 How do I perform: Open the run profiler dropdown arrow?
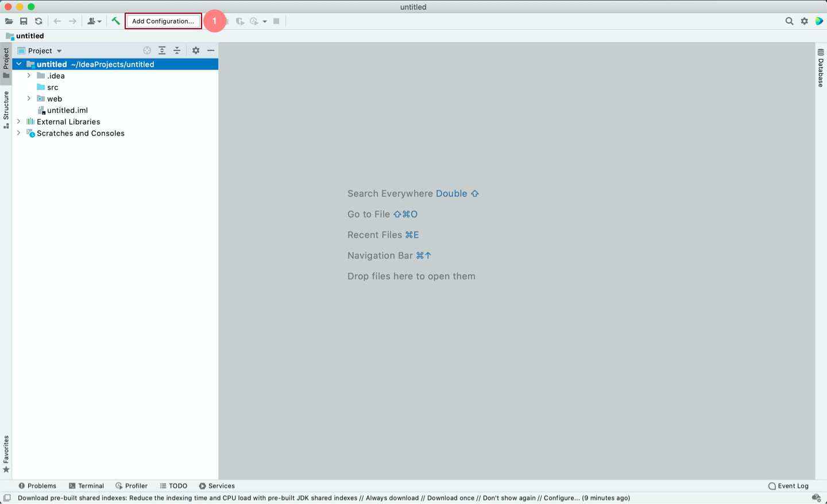click(x=265, y=22)
